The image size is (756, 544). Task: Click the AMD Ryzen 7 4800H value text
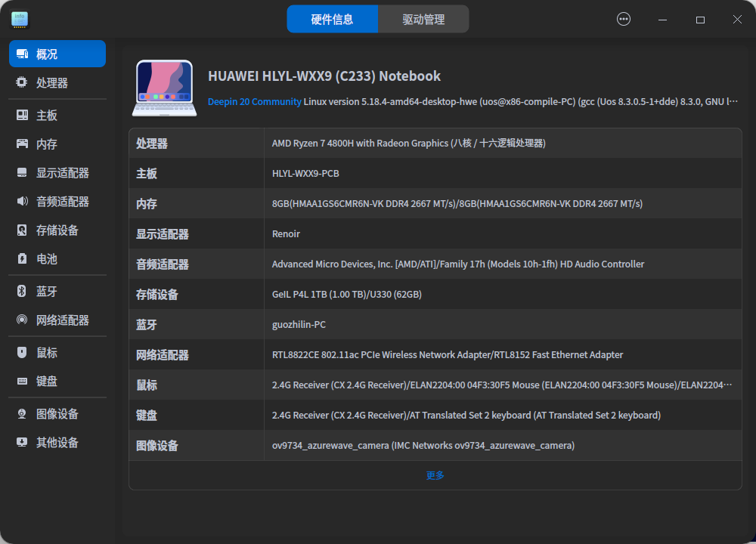[409, 143]
